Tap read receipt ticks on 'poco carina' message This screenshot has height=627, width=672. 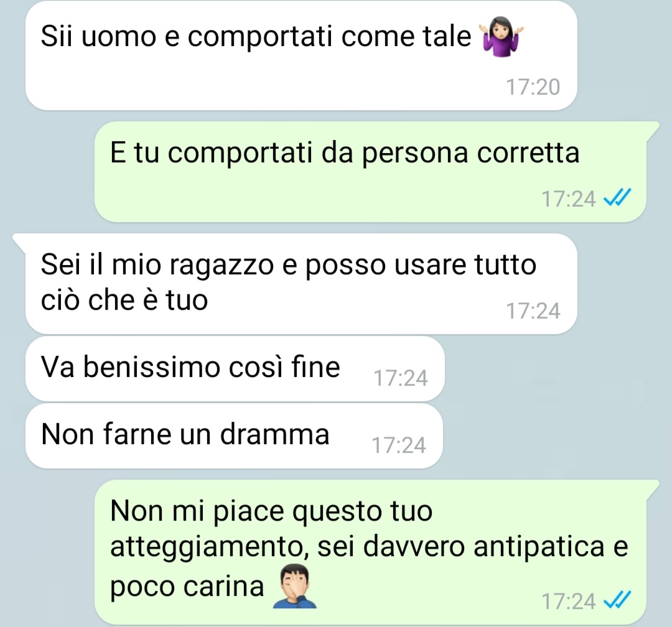(617, 600)
